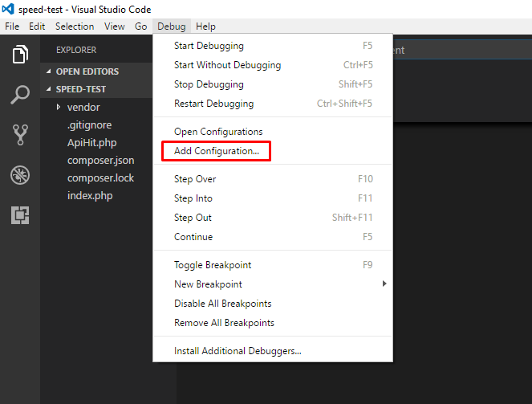Open the Explorer icon in activity bar
The height and width of the screenshot is (404, 532).
click(x=20, y=55)
